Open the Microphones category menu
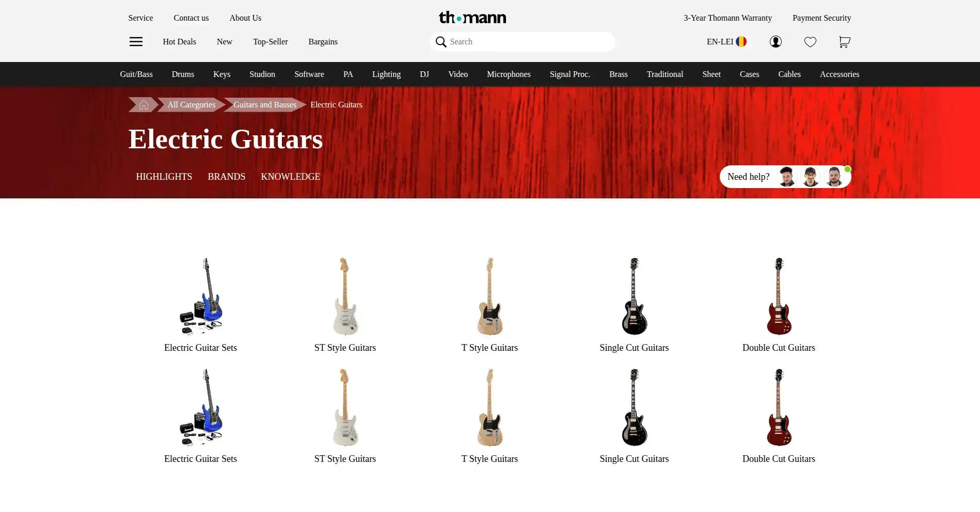Viewport: 980px width, 512px height. (x=509, y=74)
